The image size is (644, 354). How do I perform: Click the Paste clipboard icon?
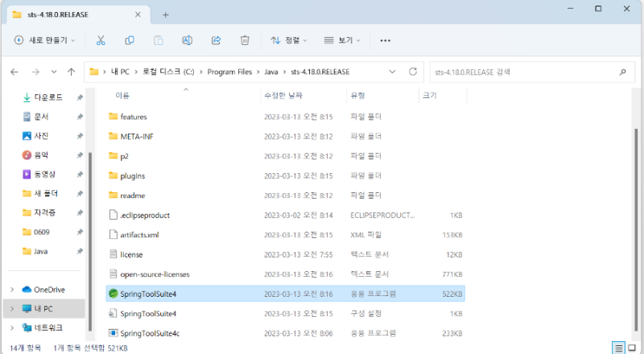(158, 40)
